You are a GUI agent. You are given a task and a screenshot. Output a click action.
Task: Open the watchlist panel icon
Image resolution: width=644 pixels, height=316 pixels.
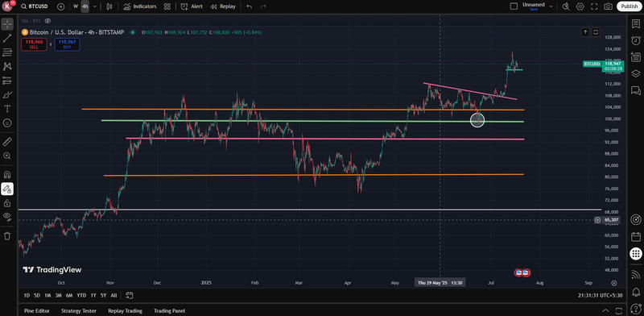coord(636,24)
